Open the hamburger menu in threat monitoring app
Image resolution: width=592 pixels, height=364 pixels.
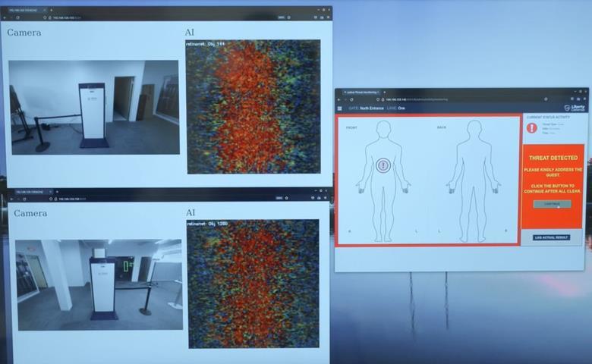[x=341, y=108]
